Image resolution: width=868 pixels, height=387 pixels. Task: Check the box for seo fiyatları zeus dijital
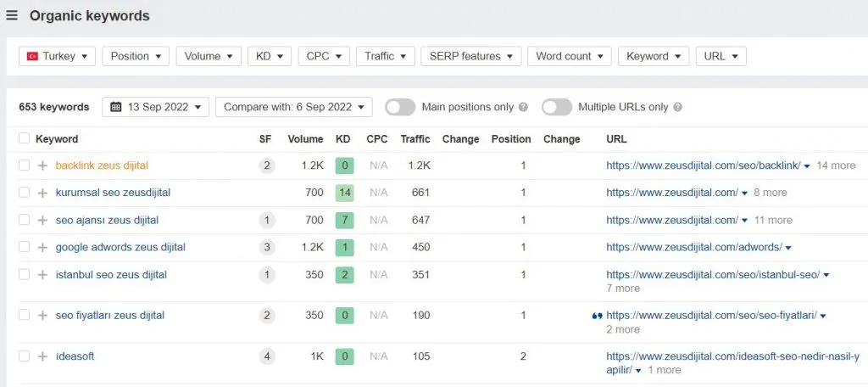[24, 315]
